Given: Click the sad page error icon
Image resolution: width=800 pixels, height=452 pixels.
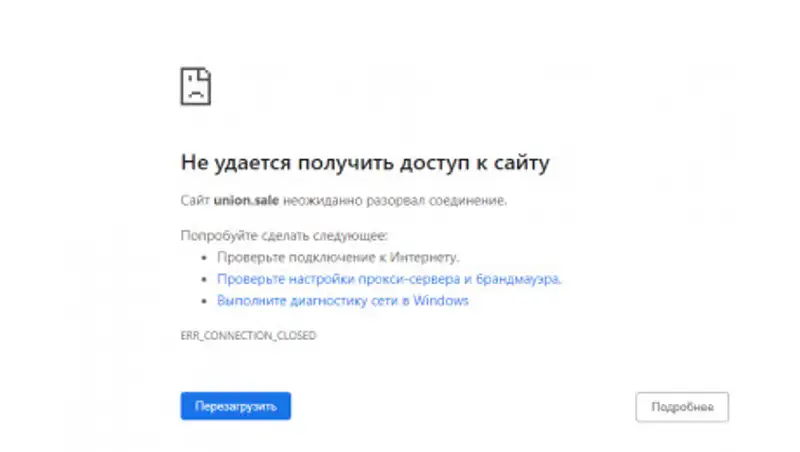Looking at the screenshot, I should click(x=195, y=86).
